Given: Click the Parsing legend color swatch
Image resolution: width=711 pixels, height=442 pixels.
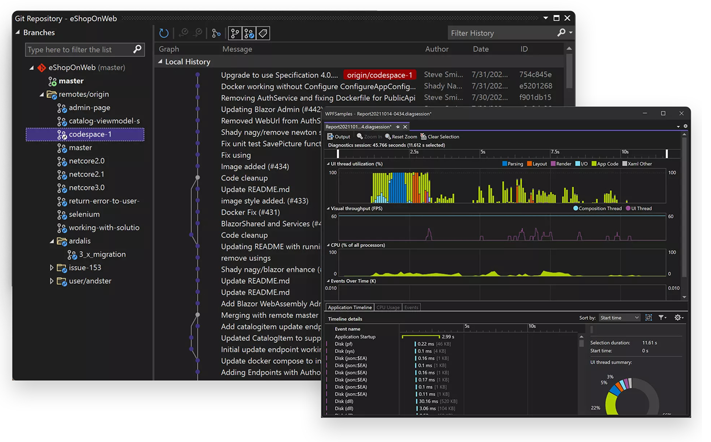Looking at the screenshot, I should point(505,164).
